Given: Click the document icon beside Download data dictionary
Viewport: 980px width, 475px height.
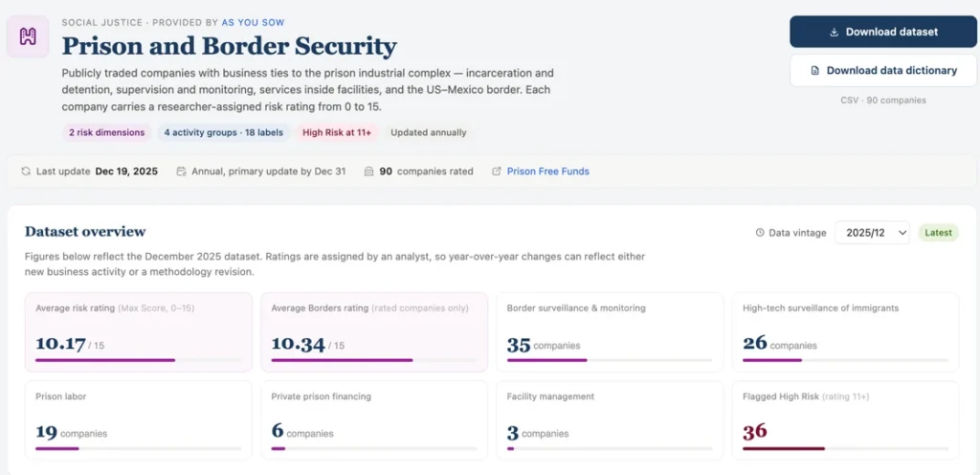Looking at the screenshot, I should 814,71.
